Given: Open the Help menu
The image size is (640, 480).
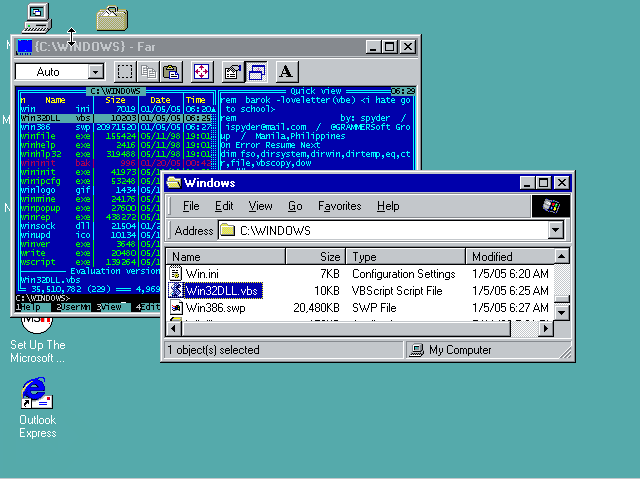Looking at the screenshot, I should coord(388,206).
